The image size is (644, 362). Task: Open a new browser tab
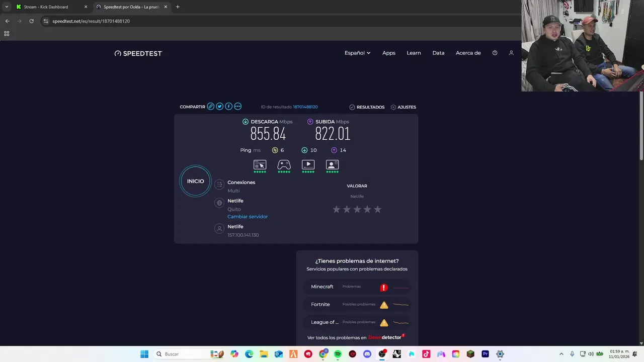pyautogui.click(x=178, y=7)
